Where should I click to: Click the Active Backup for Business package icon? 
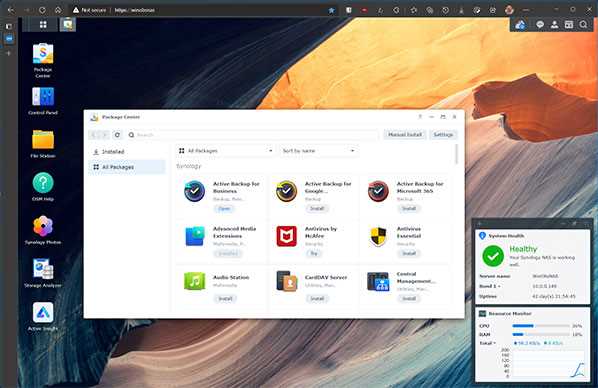(195, 191)
